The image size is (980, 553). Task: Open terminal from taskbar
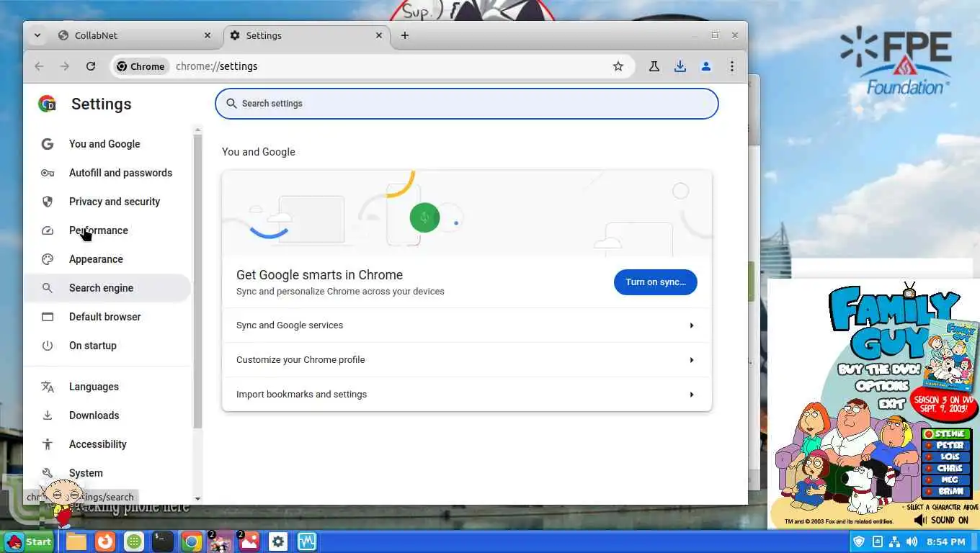tap(163, 541)
